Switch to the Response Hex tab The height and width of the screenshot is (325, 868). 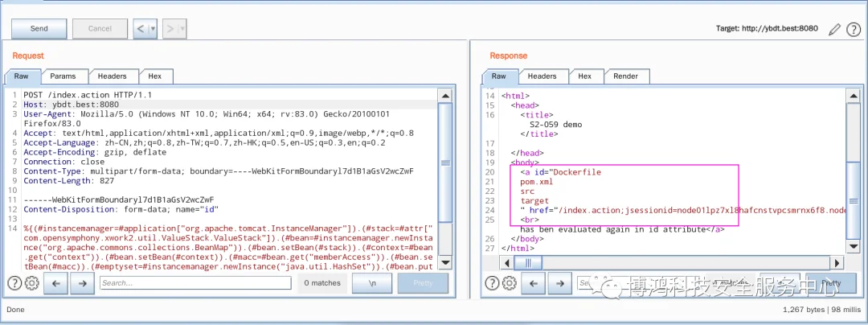tap(584, 76)
